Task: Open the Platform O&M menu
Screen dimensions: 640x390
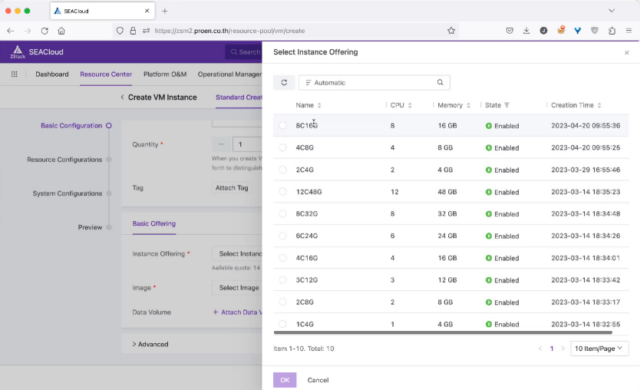Action: [165, 74]
